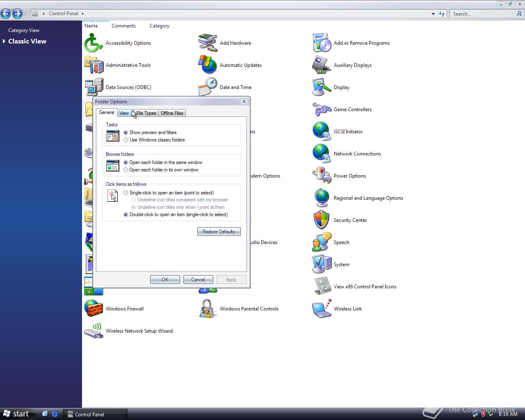Click the address bar refresh button
This screenshot has width=525, height=420.
(442, 14)
